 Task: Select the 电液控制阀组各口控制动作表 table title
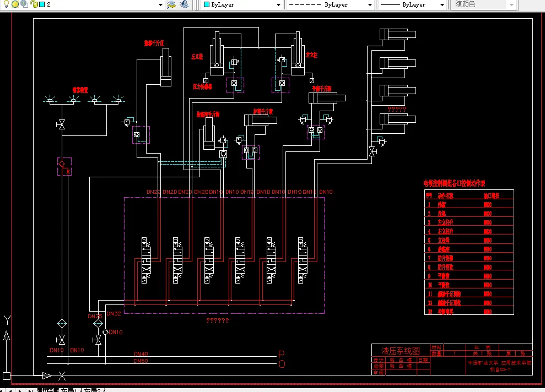click(454, 183)
